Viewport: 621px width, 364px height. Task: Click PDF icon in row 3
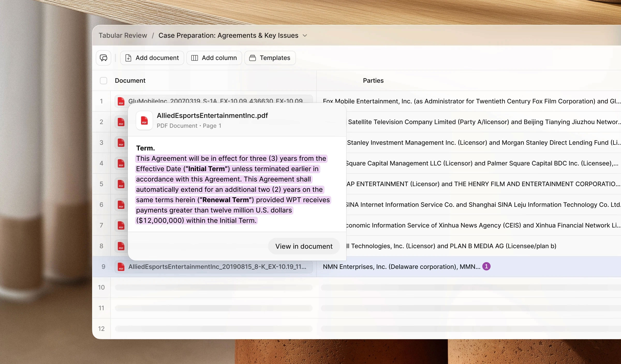121,143
